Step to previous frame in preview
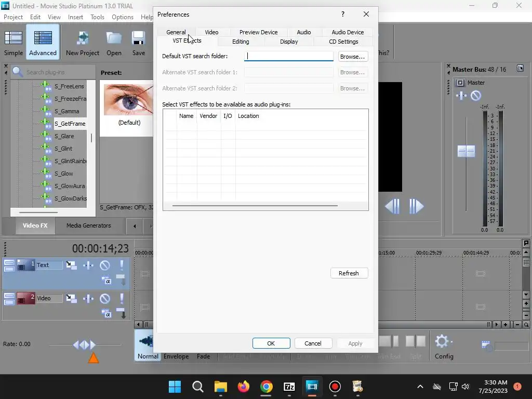Viewport: 532px width, 399px height. [x=393, y=206]
